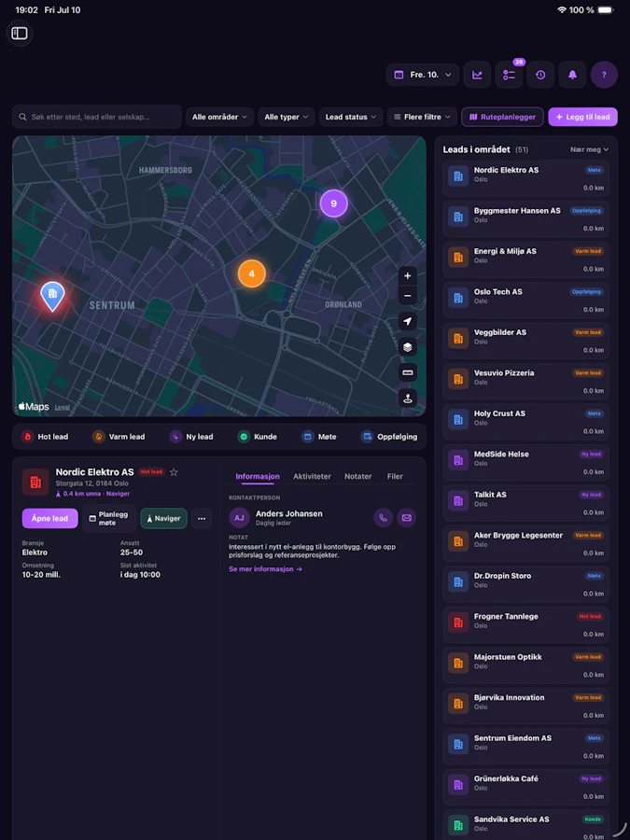Open the task list with badge 39
This screenshot has width=630, height=840.
coord(509,75)
